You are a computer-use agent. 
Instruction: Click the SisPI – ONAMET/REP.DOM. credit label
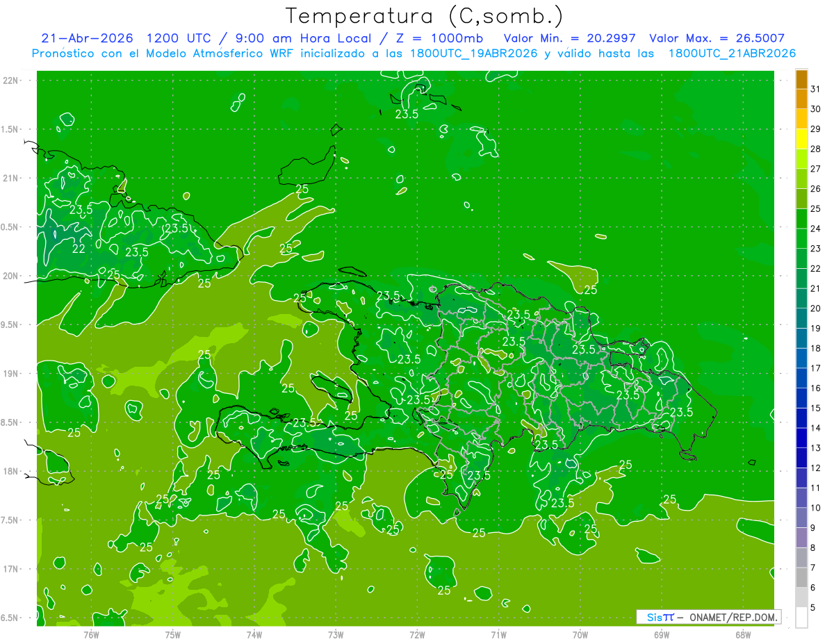point(708,617)
